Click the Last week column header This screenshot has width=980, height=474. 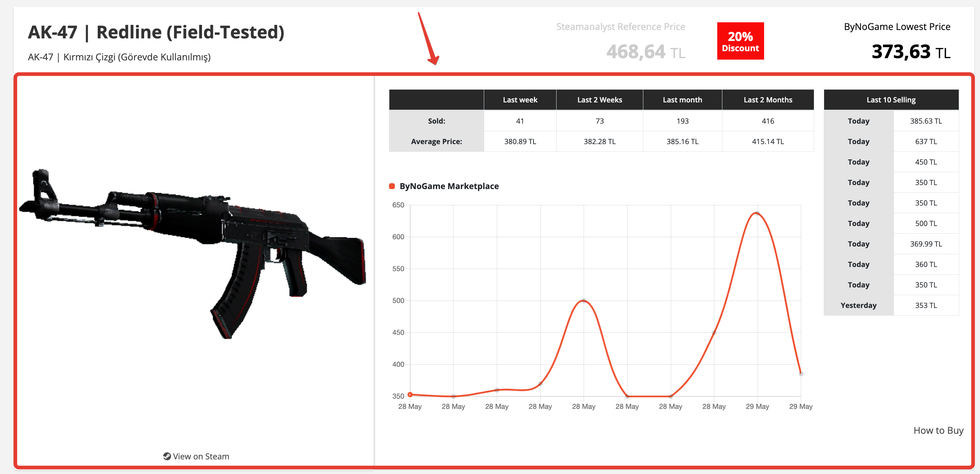520,99
